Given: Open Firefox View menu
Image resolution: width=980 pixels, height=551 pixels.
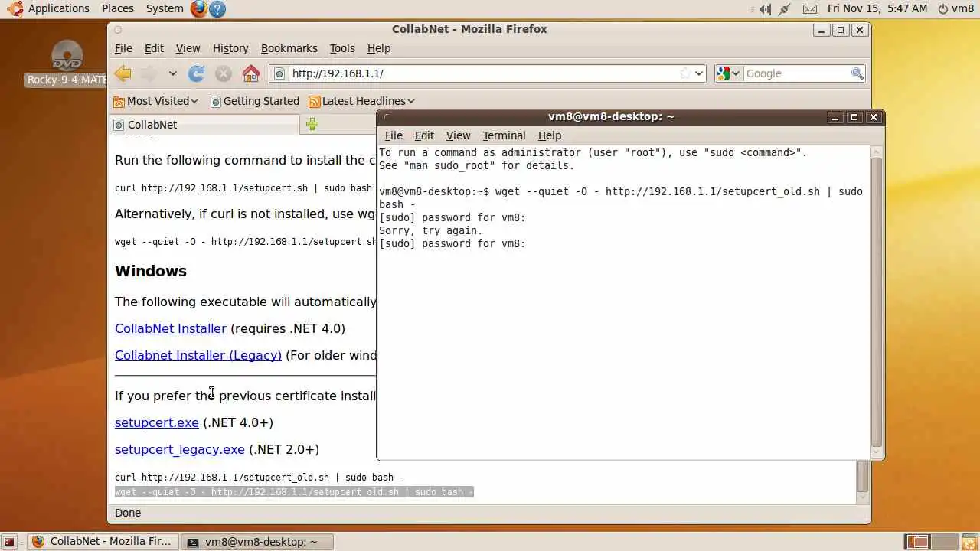Looking at the screenshot, I should point(188,48).
